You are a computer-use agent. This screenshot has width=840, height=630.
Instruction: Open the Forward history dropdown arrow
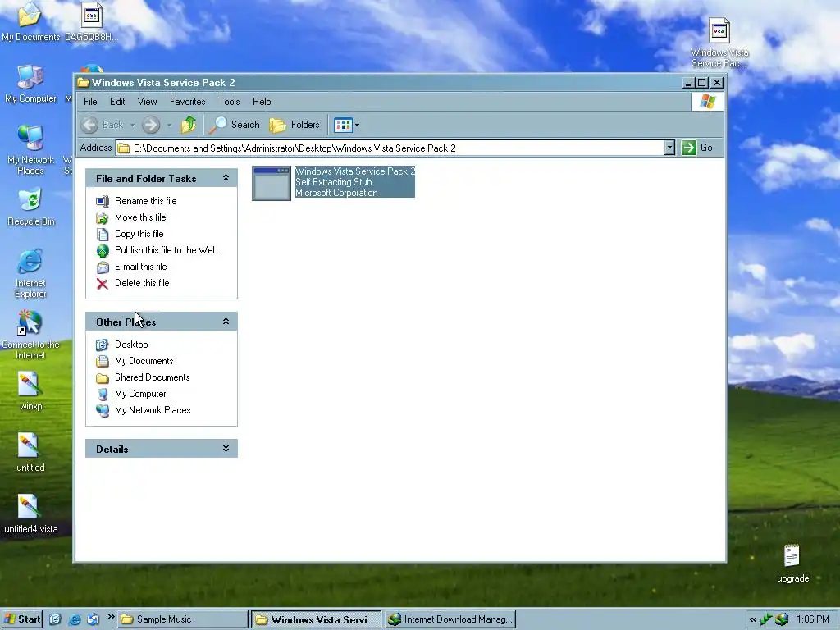[x=169, y=126]
